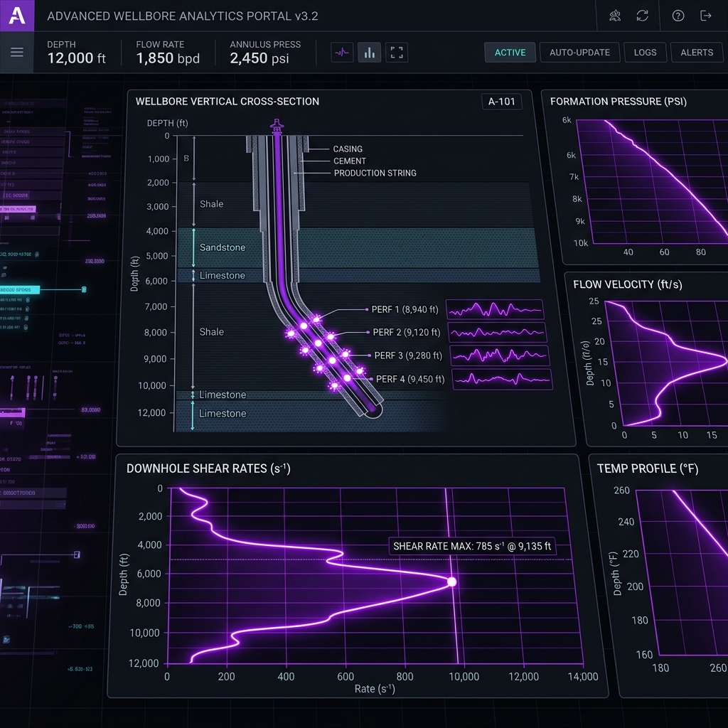The height and width of the screenshot is (728, 728).
Task: Click the PERF 2 (9,120 ft) label
Action: point(406,333)
